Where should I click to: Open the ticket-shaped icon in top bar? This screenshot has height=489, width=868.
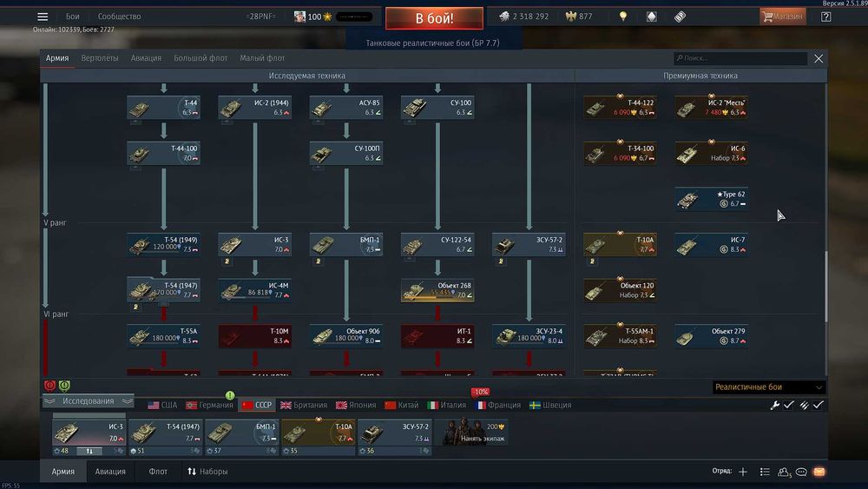(680, 17)
